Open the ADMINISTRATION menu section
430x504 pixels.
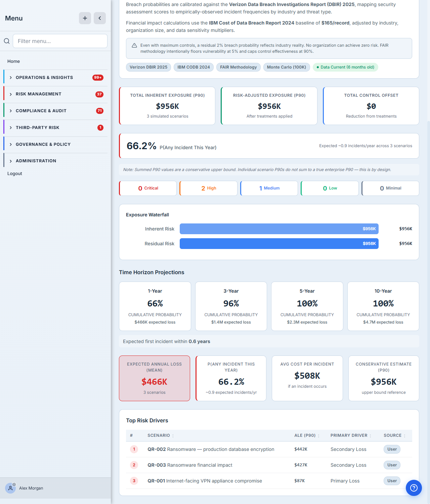pos(55,161)
